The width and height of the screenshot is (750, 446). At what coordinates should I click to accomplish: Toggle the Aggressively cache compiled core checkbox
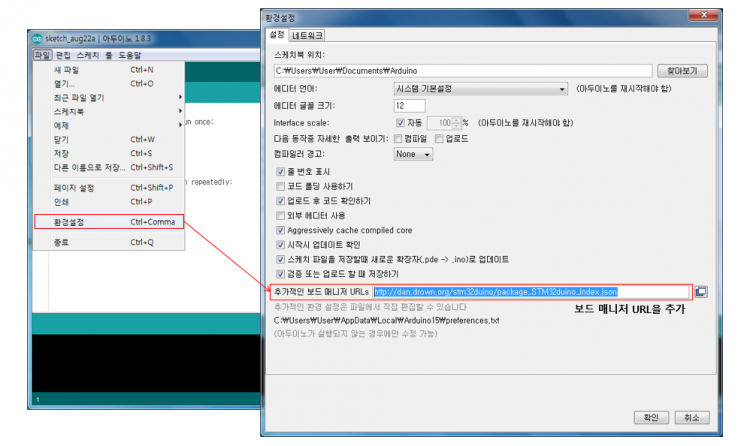(280, 229)
